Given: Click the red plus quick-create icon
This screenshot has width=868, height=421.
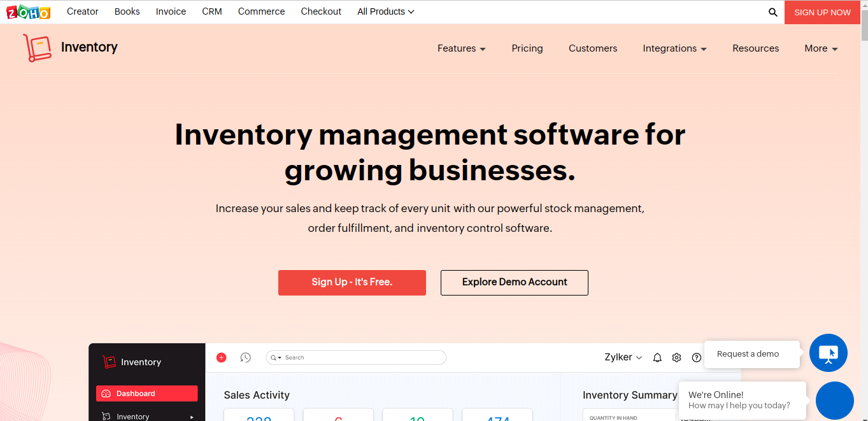Looking at the screenshot, I should pos(222,357).
